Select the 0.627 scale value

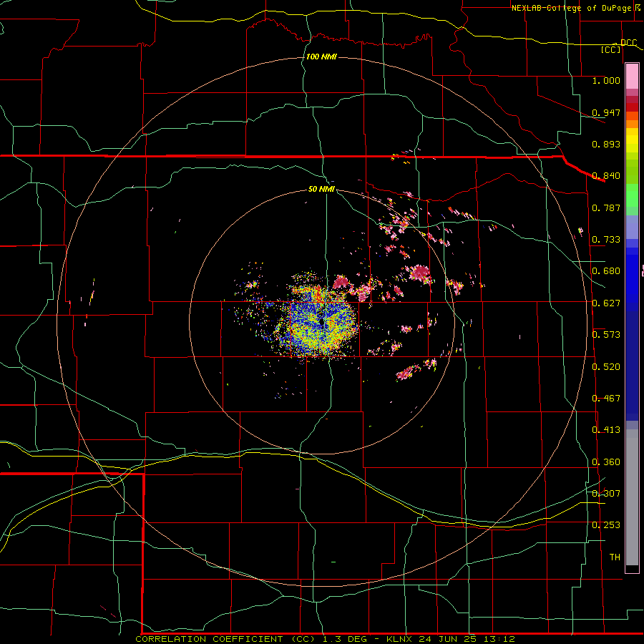(606, 303)
